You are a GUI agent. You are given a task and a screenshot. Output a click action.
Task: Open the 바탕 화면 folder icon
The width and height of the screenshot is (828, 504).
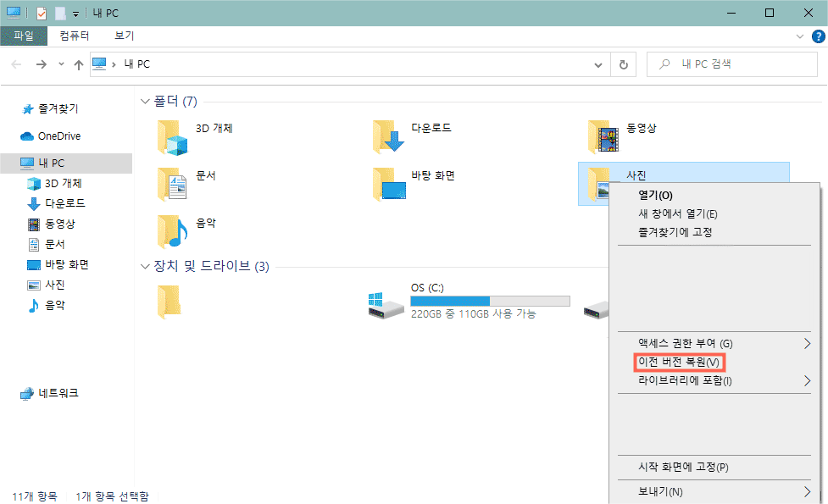(x=387, y=183)
